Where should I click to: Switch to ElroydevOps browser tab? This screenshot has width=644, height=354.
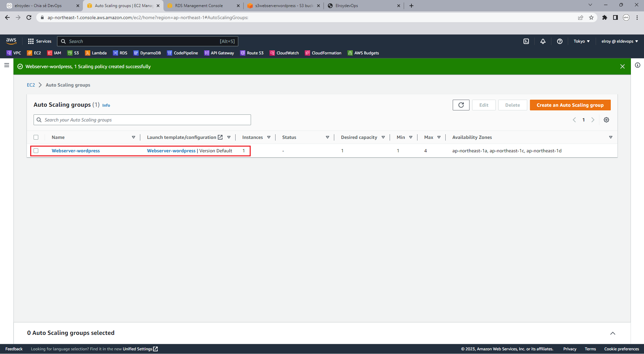point(363,6)
